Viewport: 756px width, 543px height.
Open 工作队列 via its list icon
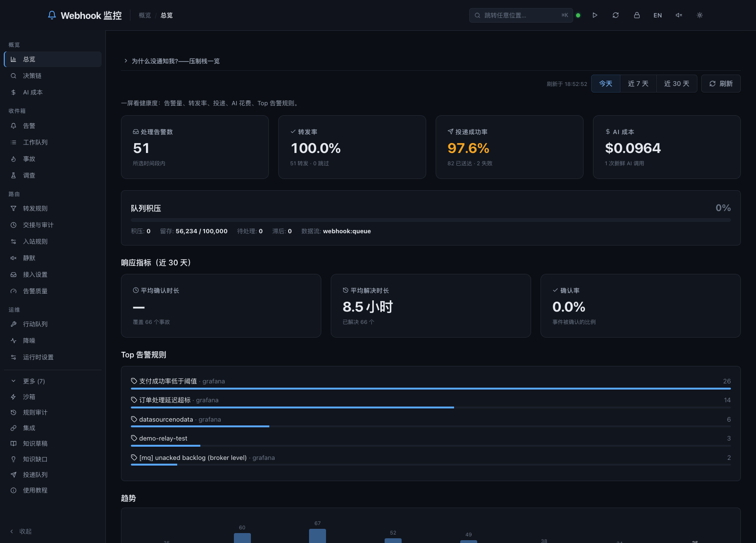coord(13,142)
